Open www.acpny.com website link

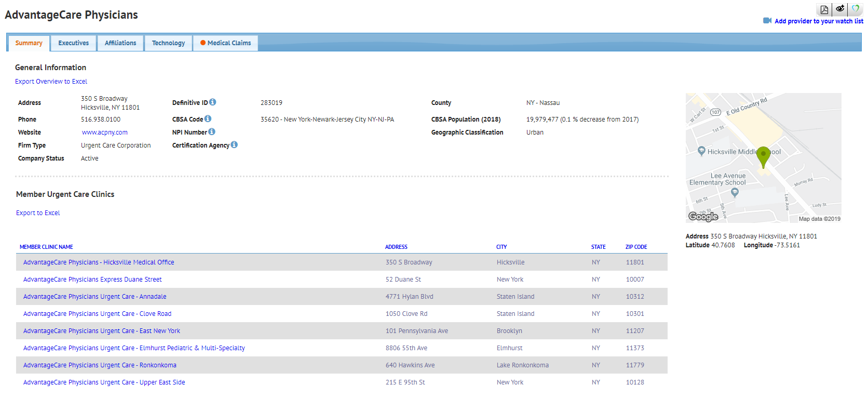point(105,132)
